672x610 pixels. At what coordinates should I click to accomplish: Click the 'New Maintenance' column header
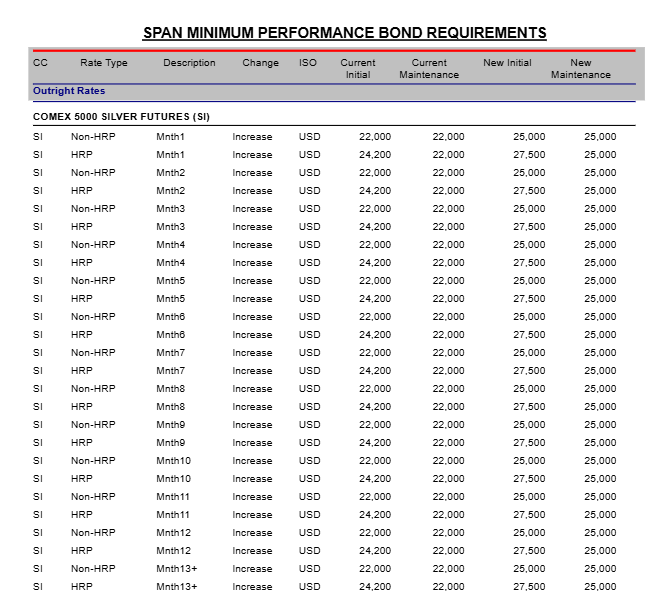(x=580, y=69)
